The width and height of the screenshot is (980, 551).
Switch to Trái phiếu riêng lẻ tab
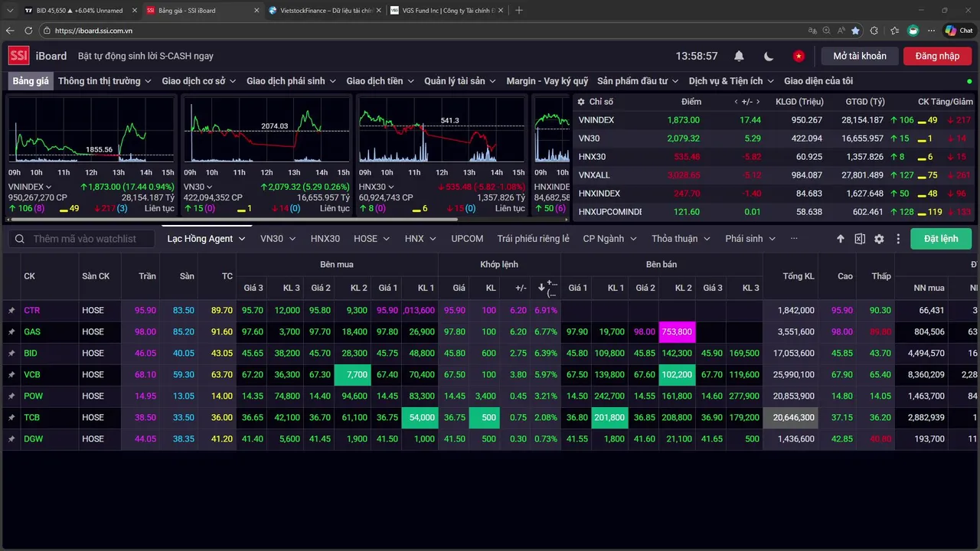click(533, 239)
